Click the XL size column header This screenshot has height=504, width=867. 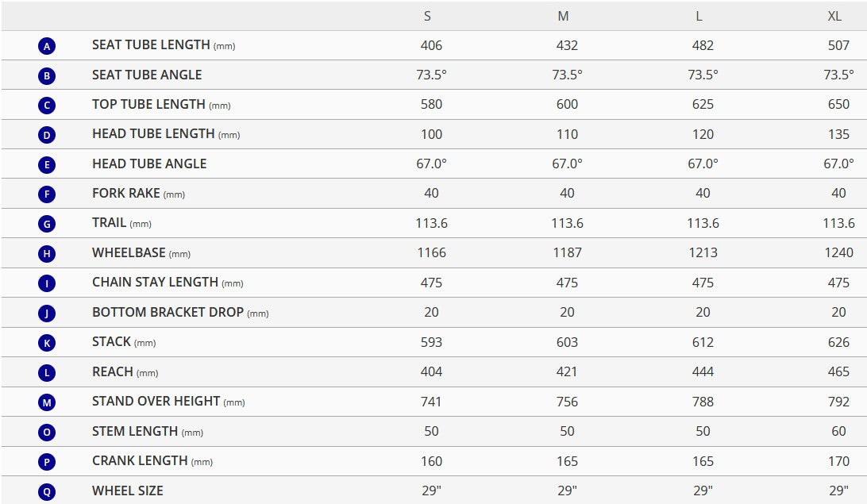[x=834, y=16]
